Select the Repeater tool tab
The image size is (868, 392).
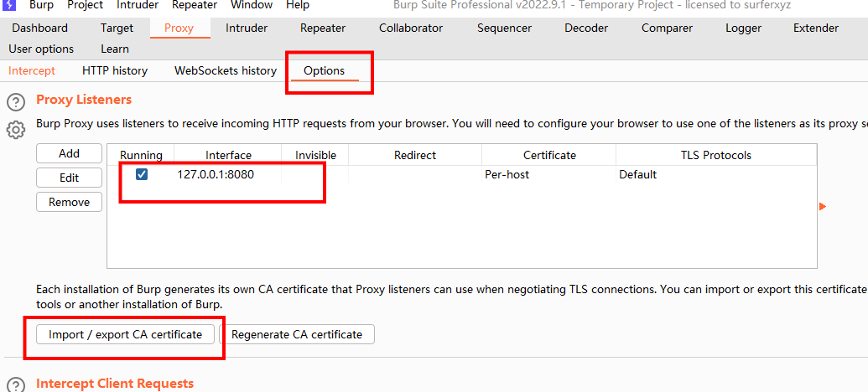pyautogui.click(x=323, y=28)
